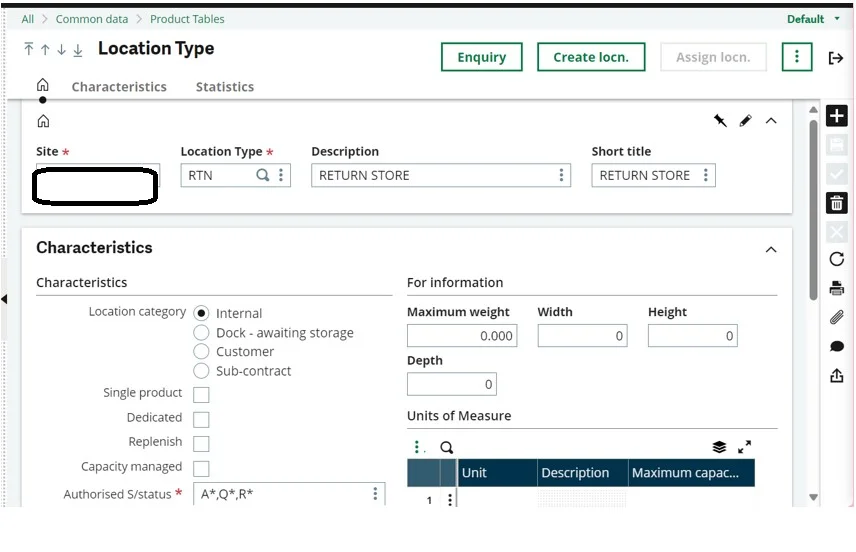The height and width of the screenshot is (552, 856).
Task: Click the Width input field
Action: click(582, 336)
